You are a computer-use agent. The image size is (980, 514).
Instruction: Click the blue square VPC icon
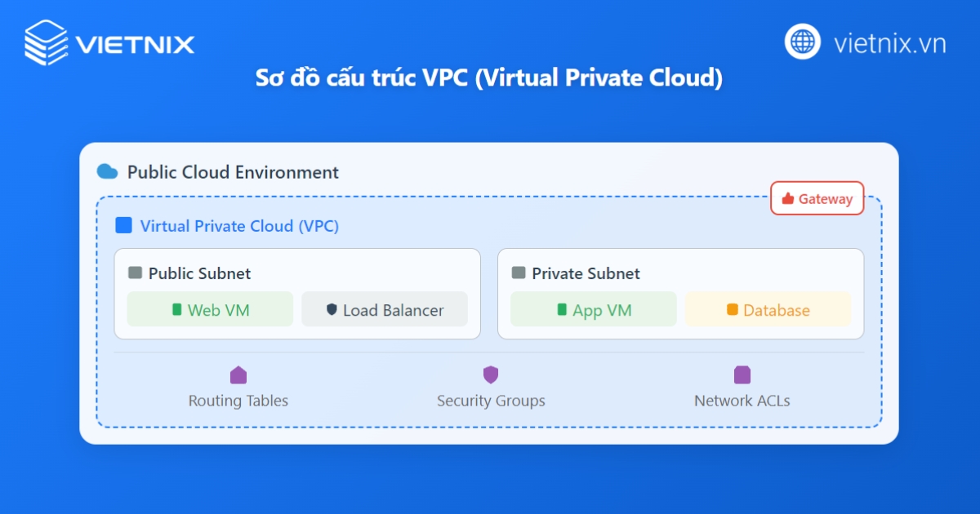click(x=124, y=225)
